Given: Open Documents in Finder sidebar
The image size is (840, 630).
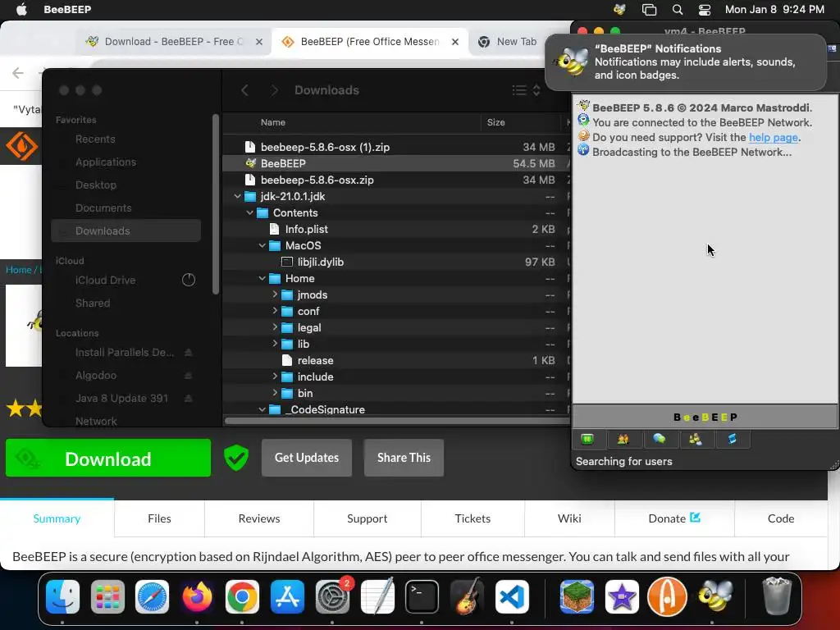Looking at the screenshot, I should [126, 208].
